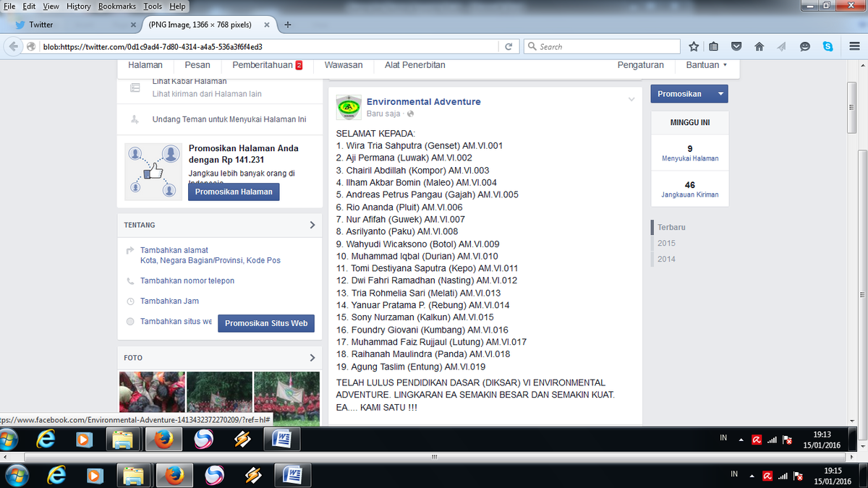Open the View menu
This screenshot has height=488, width=868.
(51, 6)
